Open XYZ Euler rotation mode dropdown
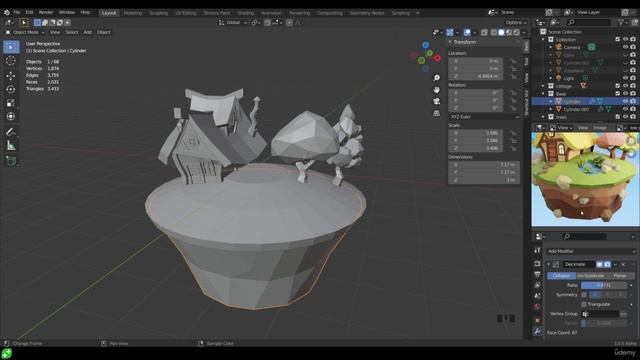 [x=484, y=117]
